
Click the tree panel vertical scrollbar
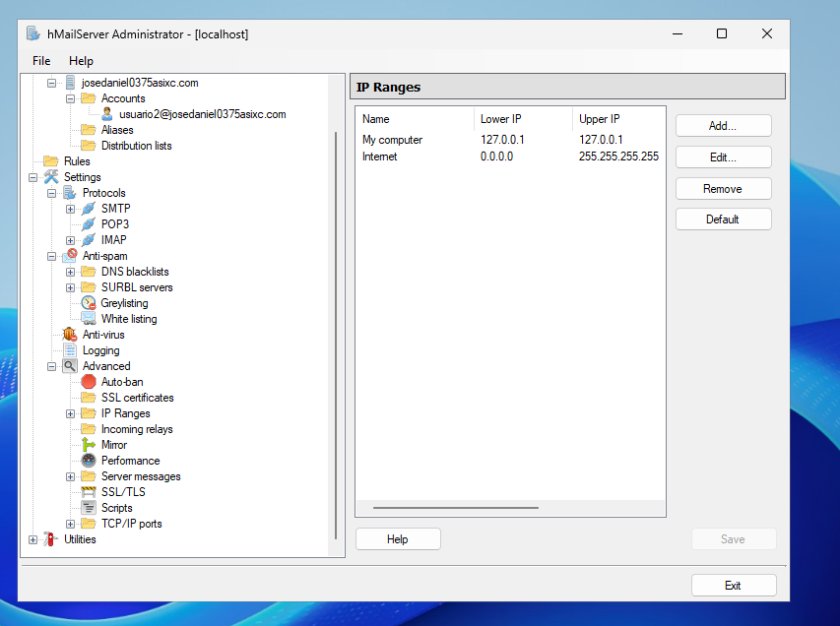click(336, 336)
